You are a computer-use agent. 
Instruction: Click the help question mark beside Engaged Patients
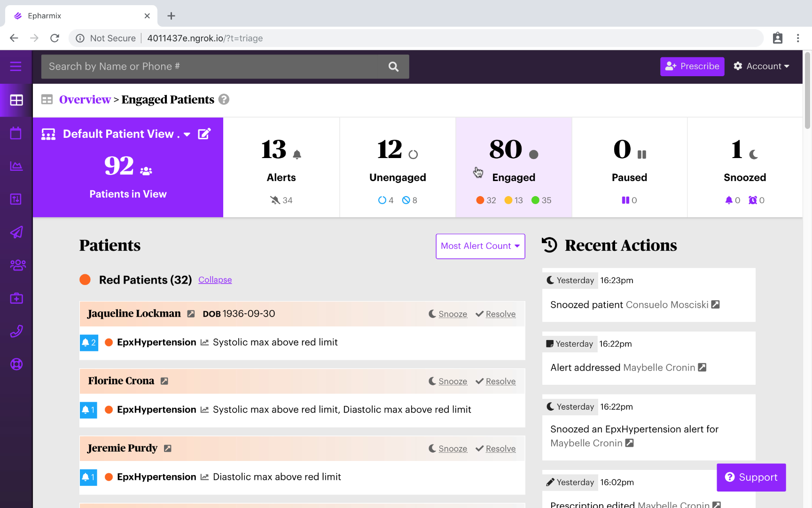click(x=224, y=99)
